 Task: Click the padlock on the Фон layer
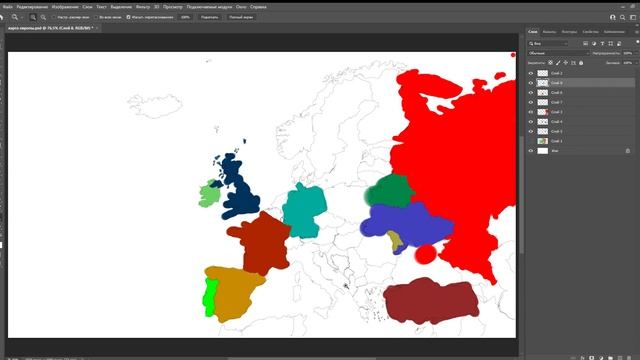[628, 151]
